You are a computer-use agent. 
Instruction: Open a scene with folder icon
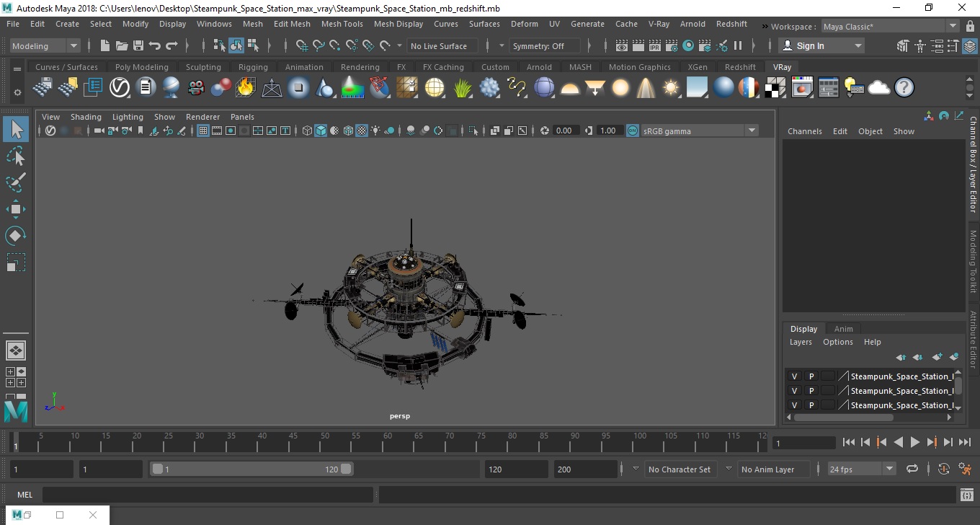[122, 45]
